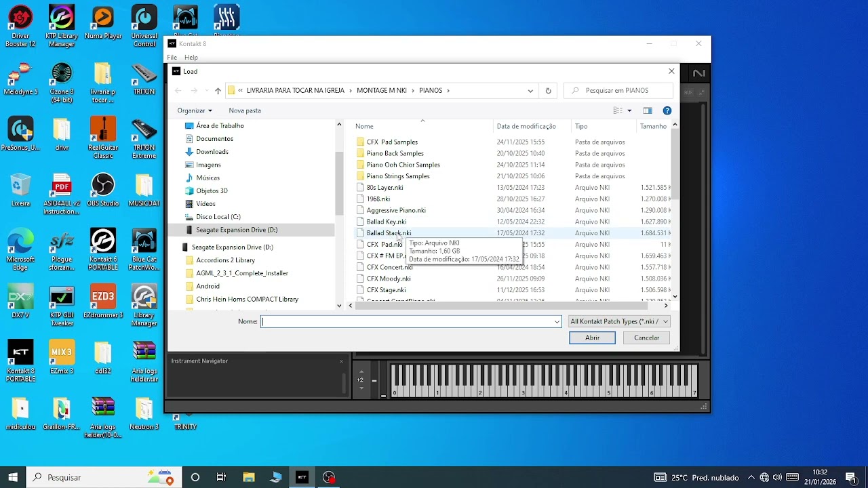Launch EZdrummer 3 from desktop
Image resolution: width=868 pixels, height=488 pixels.
(x=103, y=302)
